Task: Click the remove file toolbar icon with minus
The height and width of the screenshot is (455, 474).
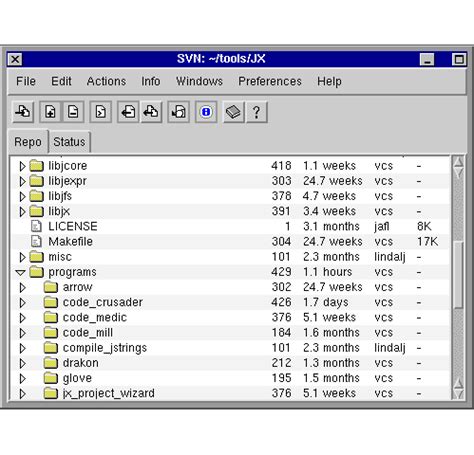Action: tap(73, 112)
